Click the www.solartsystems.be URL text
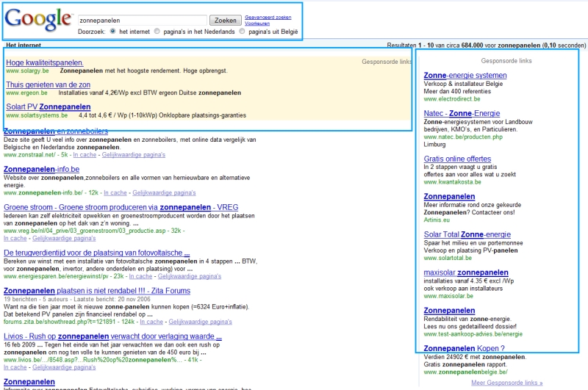Image resolution: width=588 pixels, height=390 pixels. pyautogui.click(x=37, y=115)
